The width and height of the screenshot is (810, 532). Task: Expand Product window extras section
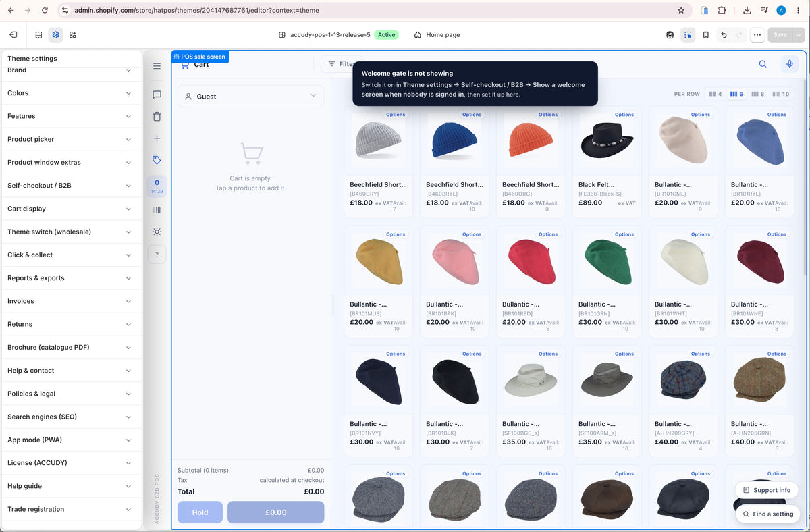coord(71,162)
